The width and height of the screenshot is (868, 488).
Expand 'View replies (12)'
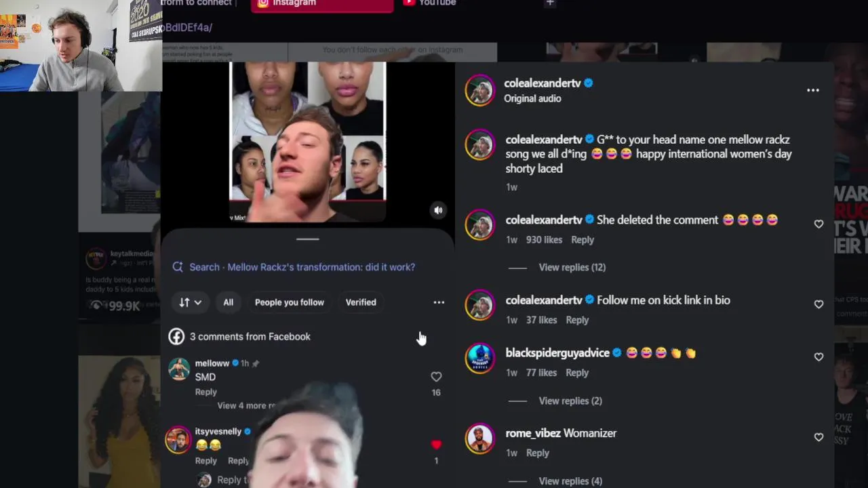[572, 267]
